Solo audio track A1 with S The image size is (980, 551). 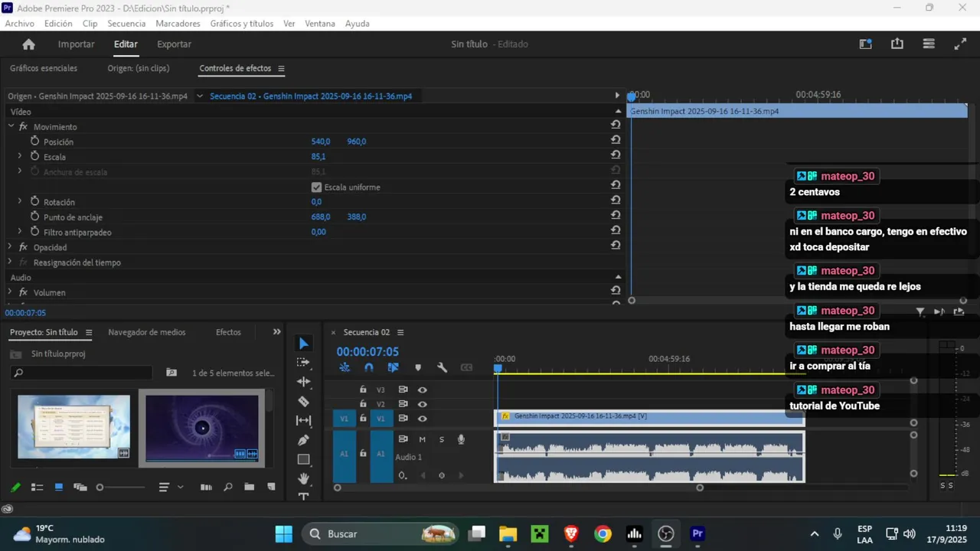(441, 439)
